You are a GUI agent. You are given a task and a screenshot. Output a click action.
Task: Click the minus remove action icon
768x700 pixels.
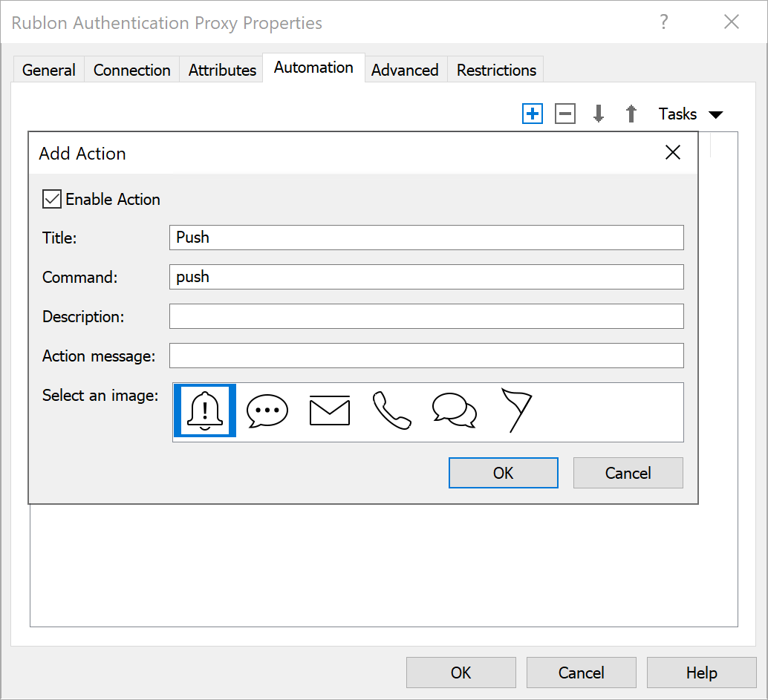(x=565, y=114)
